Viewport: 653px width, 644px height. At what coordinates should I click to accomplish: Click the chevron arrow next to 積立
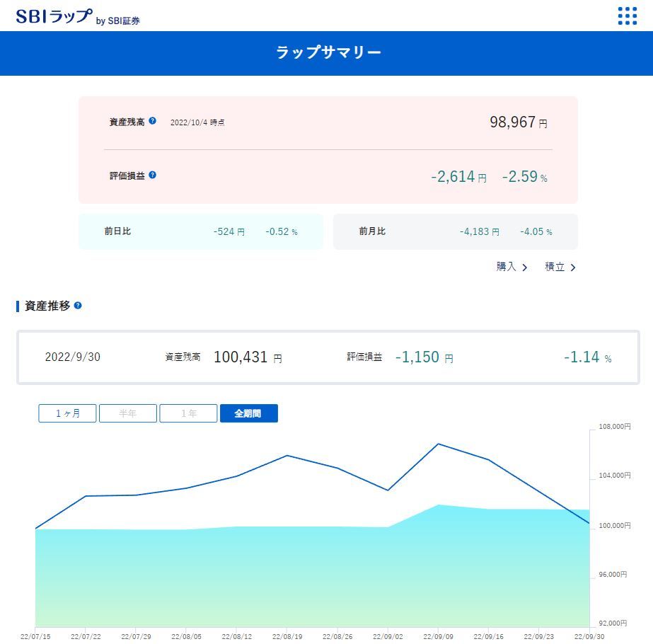pyautogui.click(x=573, y=268)
